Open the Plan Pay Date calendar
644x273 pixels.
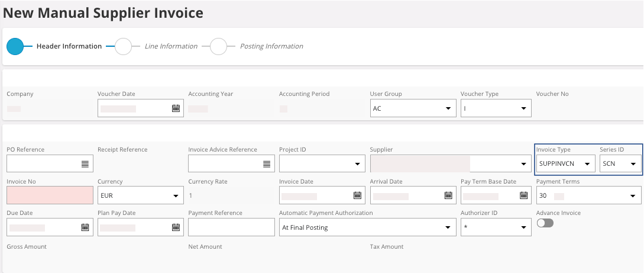176,227
